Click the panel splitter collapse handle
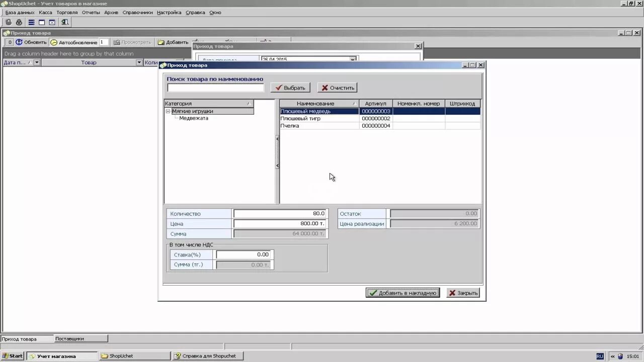 [277, 152]
